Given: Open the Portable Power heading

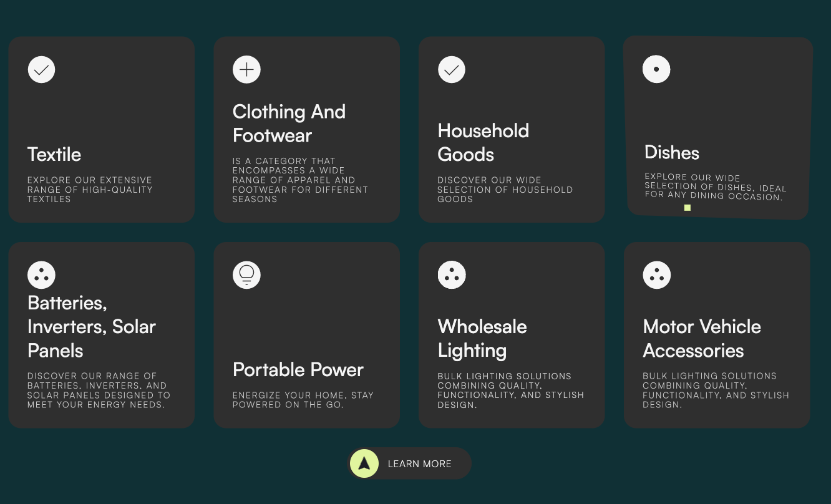Looking at the screenshot, I should coord(298,370).
